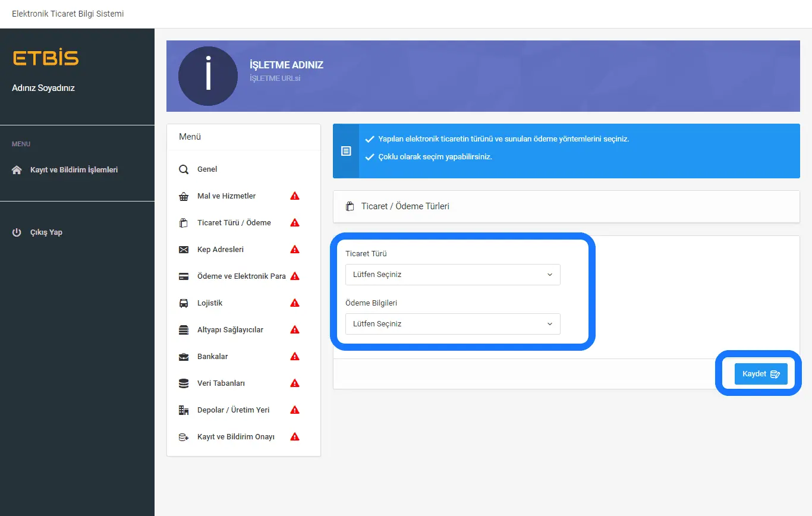The height and width of the screenshot is (516, 812).
Task: Click the power icon for Çıkış Yap
Action: click(x=17, y=232)
